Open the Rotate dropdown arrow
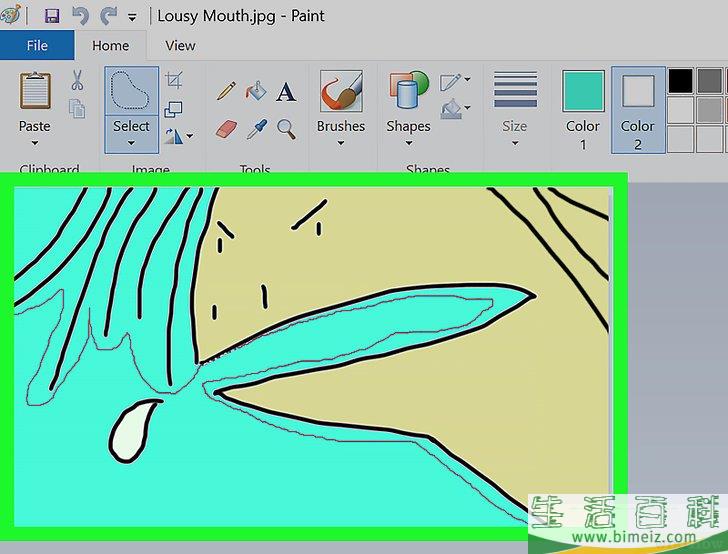728x554 pixels. [x=190, y=136]
